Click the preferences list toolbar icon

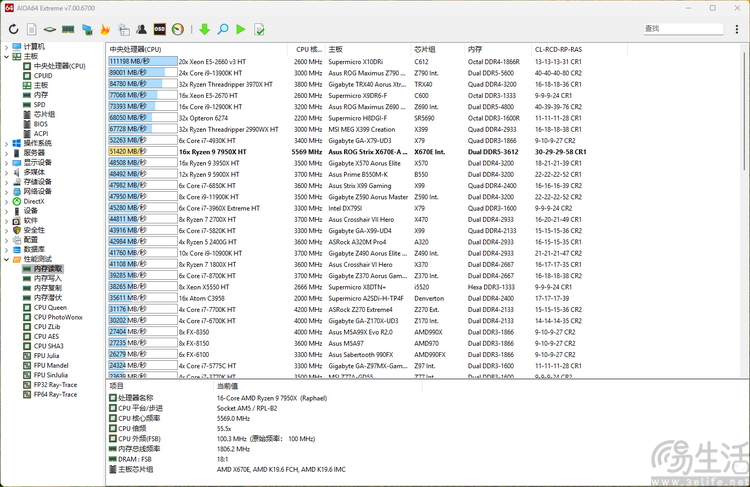[x=123, y=29]
